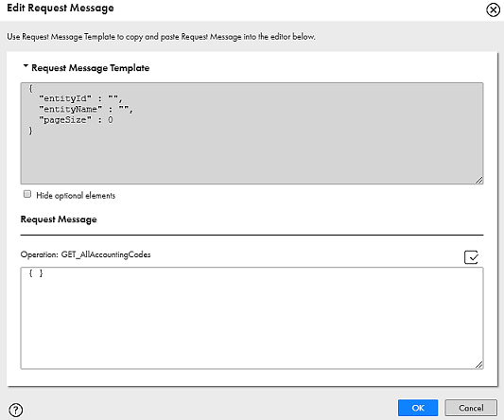The width and height of the screenshot is (504, 420).
Task: Enable Hide optional elements checkbox
Action: [x=27, y=194]
